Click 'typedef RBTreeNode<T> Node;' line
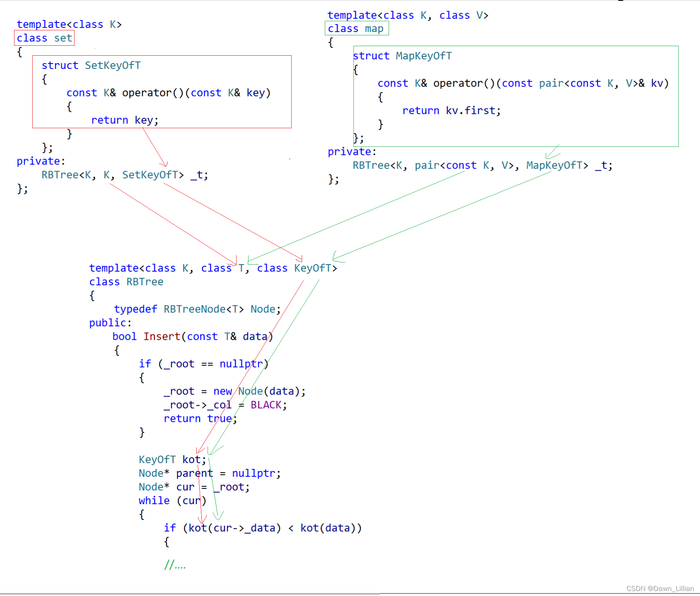Screen dimensions: 700x596 [198, 309]
